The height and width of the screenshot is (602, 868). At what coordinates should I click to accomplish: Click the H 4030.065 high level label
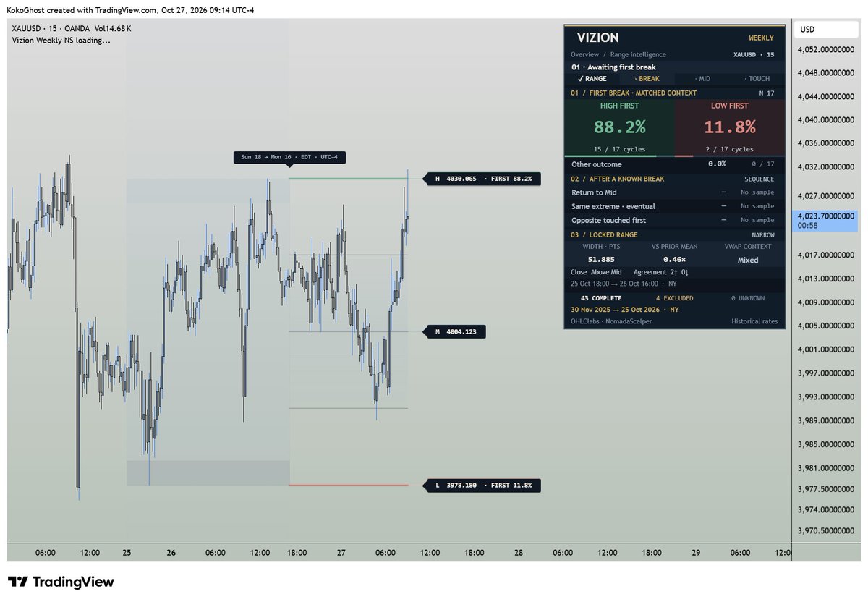pos(483,178)
